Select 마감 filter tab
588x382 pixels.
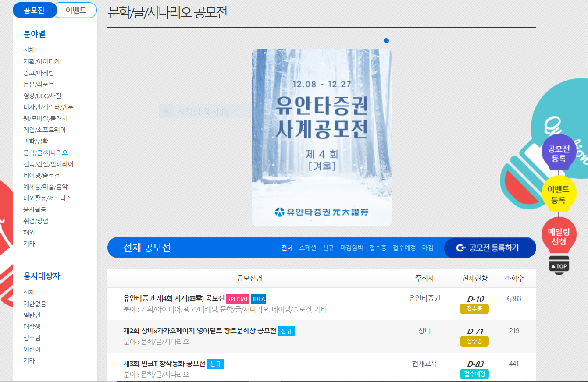point(428,248)
